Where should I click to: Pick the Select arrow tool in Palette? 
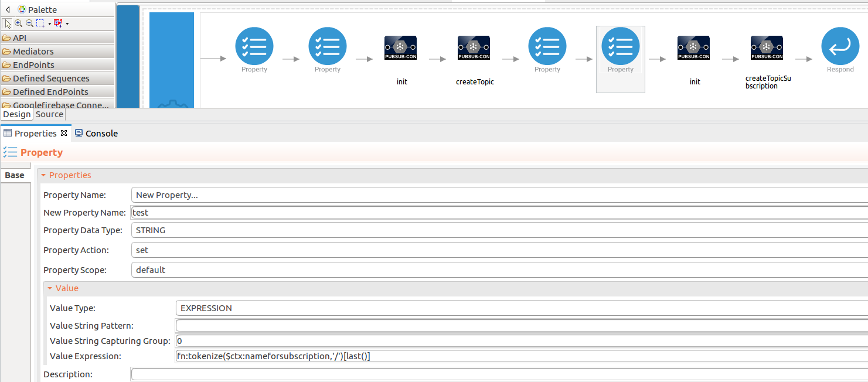(8, 23)
